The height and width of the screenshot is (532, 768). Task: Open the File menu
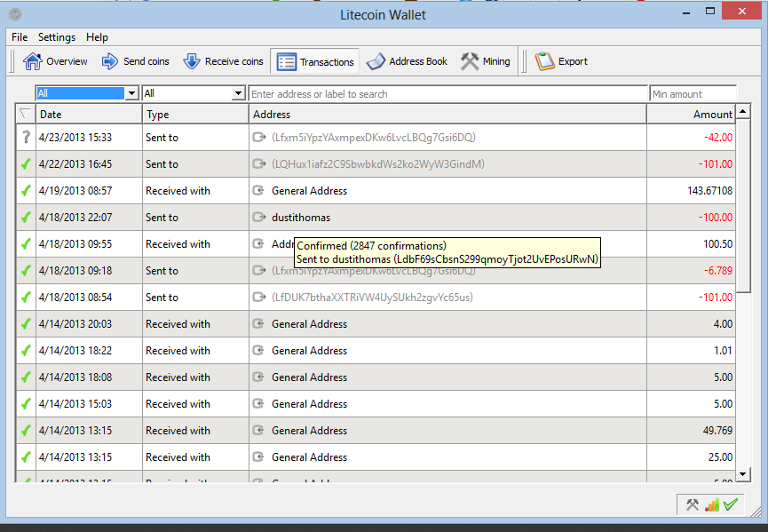20,37
